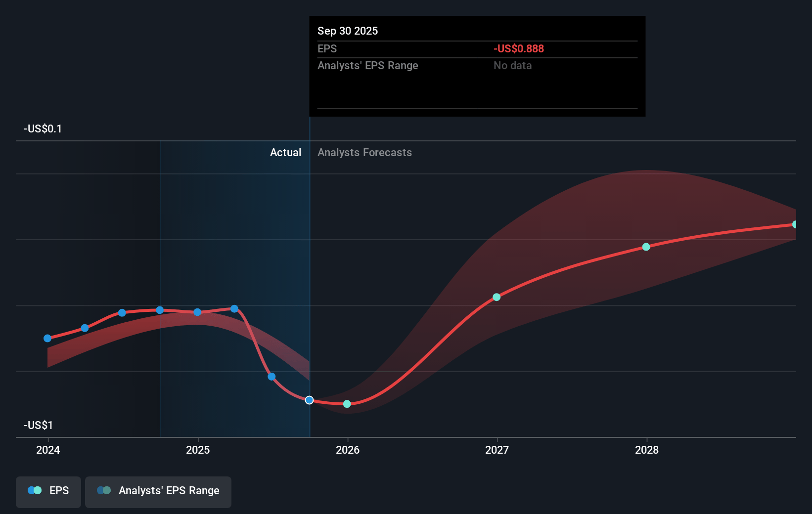Click the second EPS point in early 2024
Screen dimensions: 812x514
point(85,328)
